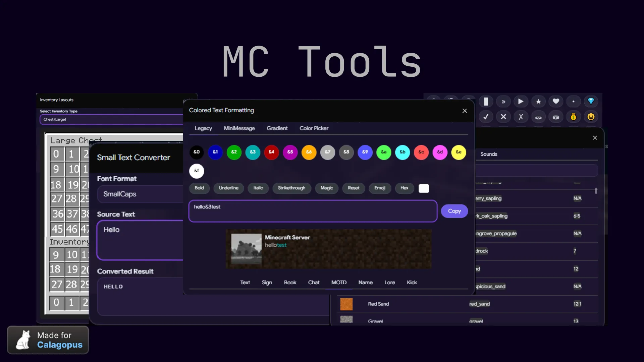The height and width of the screenshot is (362, 644).
Task: Show the Lore preview tab
Action: point(390,283)
